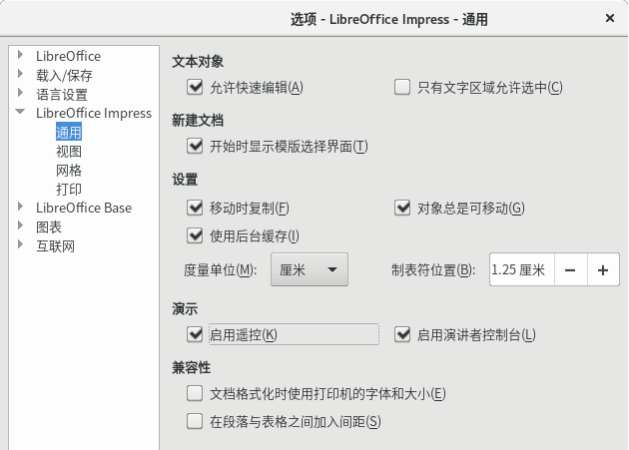Open the 度量单位 dropdown
629x450 pixels.
[x=310, y=270]
